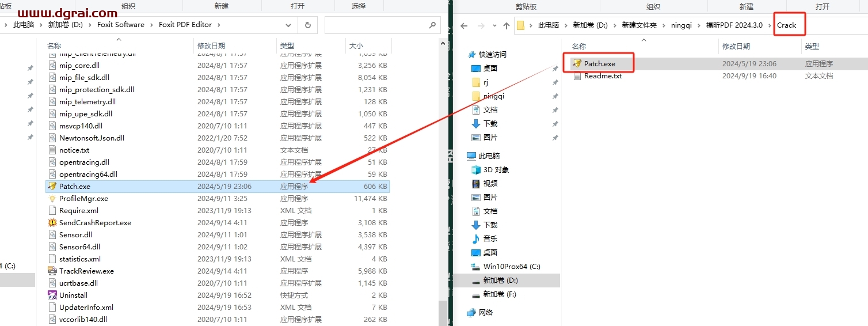This screenshot has height=326, width=868.
Task: Select mip_telemetry.dll file row
Action: [x=218, y=101]
